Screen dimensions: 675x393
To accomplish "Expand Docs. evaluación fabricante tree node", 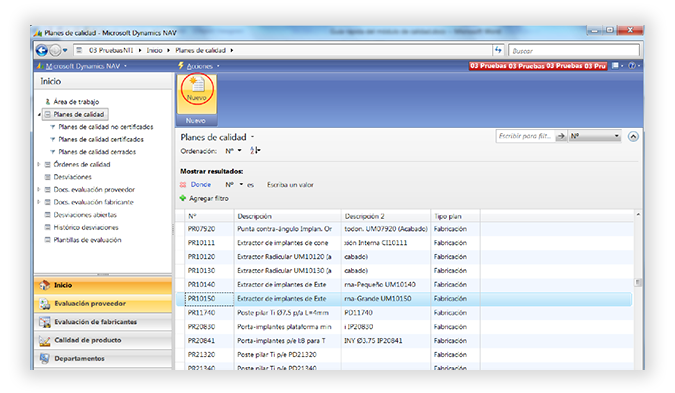I will pyautogui.click(x=39, y=202).
